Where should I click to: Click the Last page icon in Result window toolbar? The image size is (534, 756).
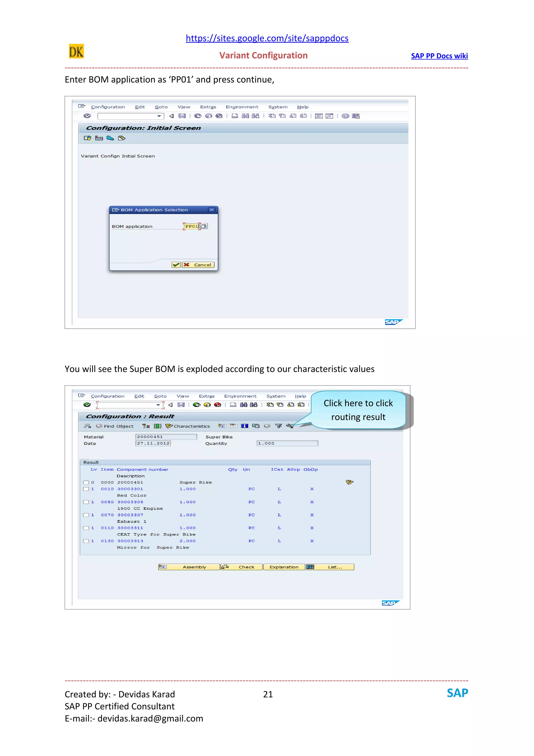301,405
